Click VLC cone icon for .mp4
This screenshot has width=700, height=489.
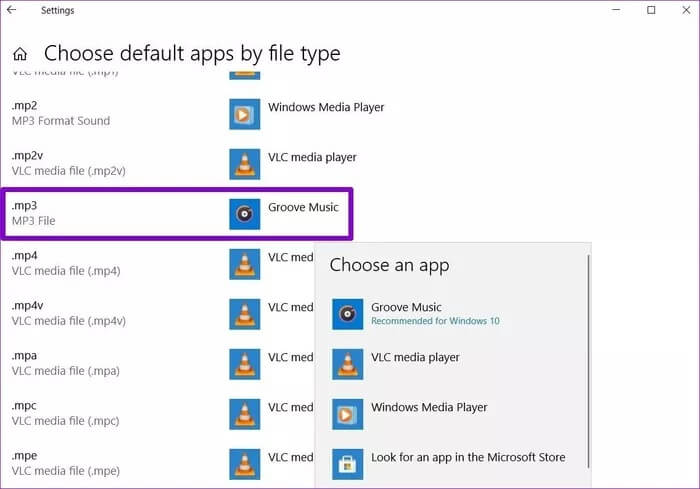[x=245, y=264]
